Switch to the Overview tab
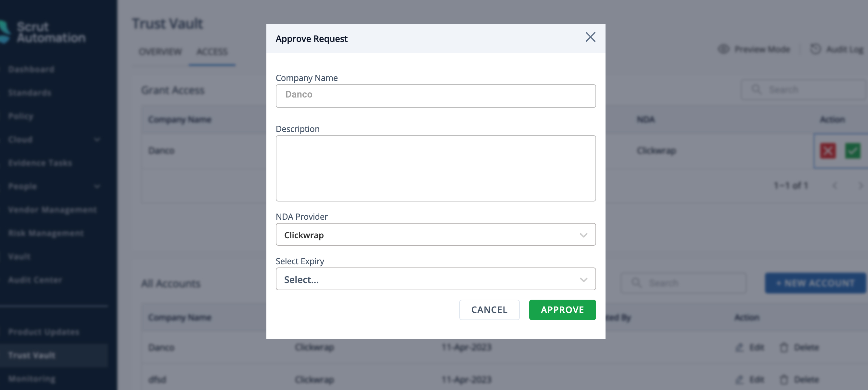The width and height of the screenshot is (868, 390). [160, 52]
